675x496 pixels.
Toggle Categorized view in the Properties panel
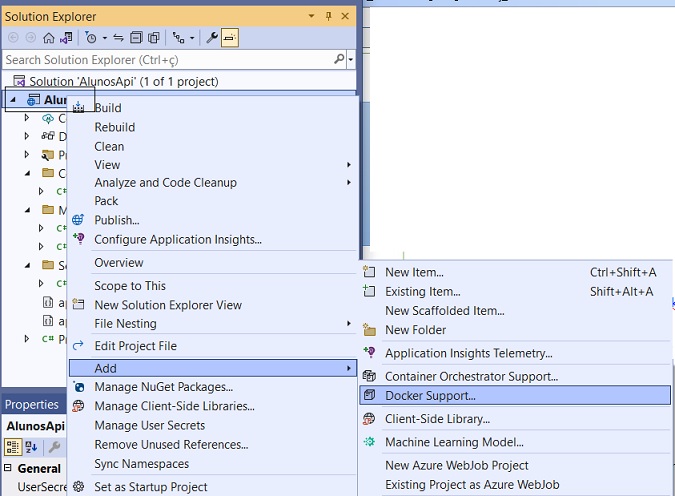pyautogui.click(x=12, y=447)
